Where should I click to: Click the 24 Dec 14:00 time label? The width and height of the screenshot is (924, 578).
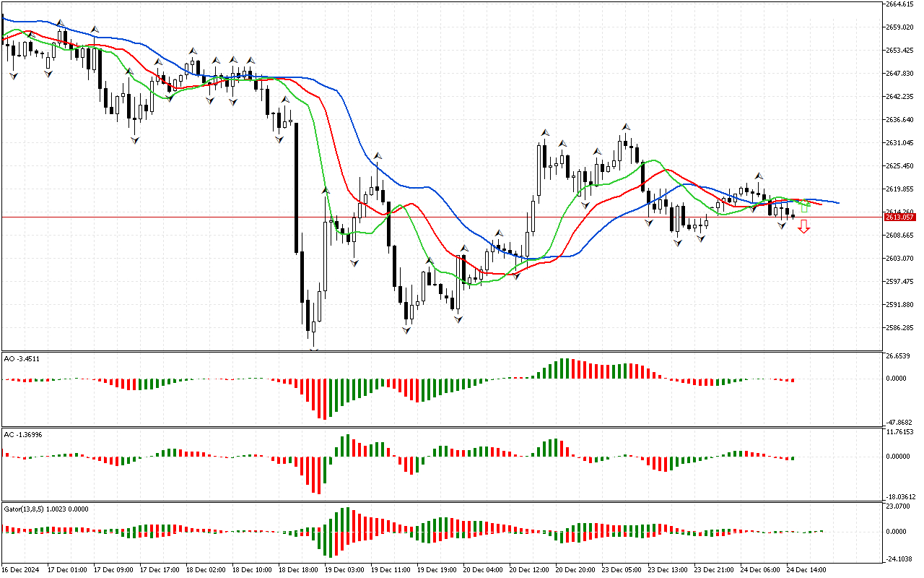pos(806,570)
